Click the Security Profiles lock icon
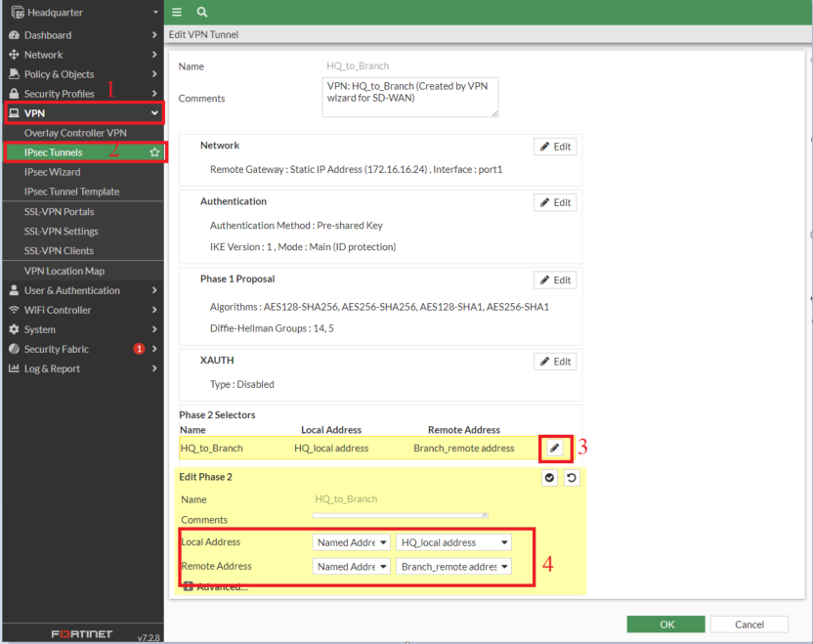This screenshot has width=813, height=644. 14,94
